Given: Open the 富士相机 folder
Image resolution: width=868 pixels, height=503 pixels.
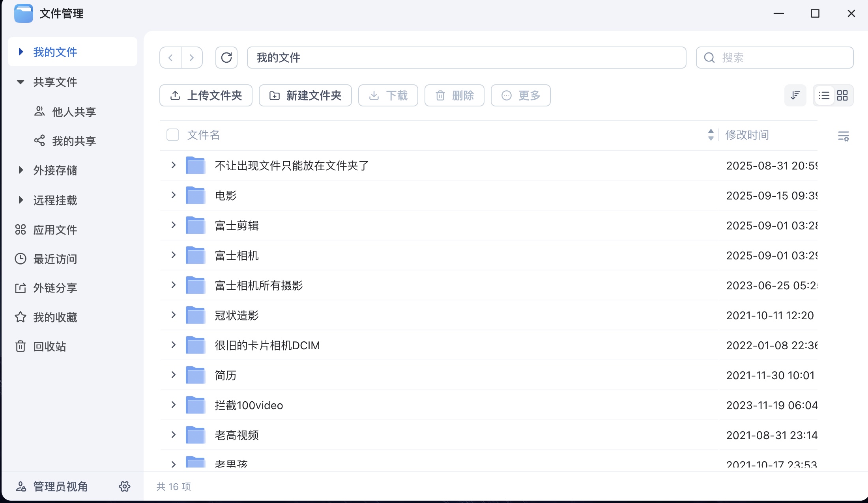Looking at the screenshot, I should [236, 255].
